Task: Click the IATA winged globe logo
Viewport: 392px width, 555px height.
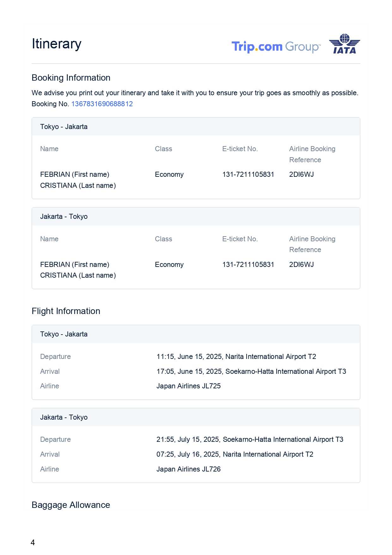Action: [344, 44]
